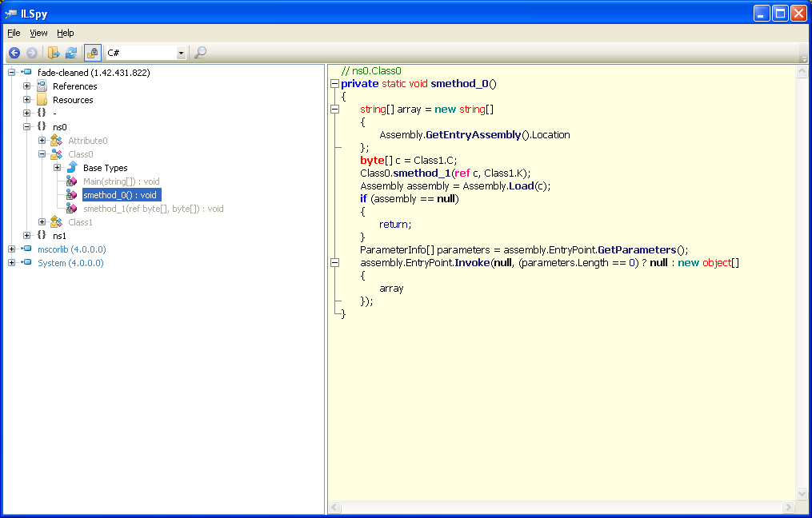This screenshot has width=812, height=518.
Task: Follow the Invoke link in code
Action: coord(472,263)
